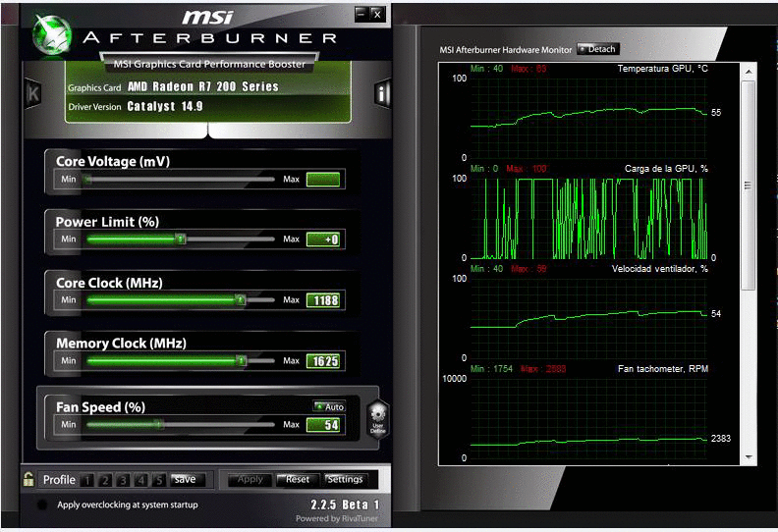Toggle the fan speed Auto button
Screen dimensions: 778x532
(x=329, y=406)
